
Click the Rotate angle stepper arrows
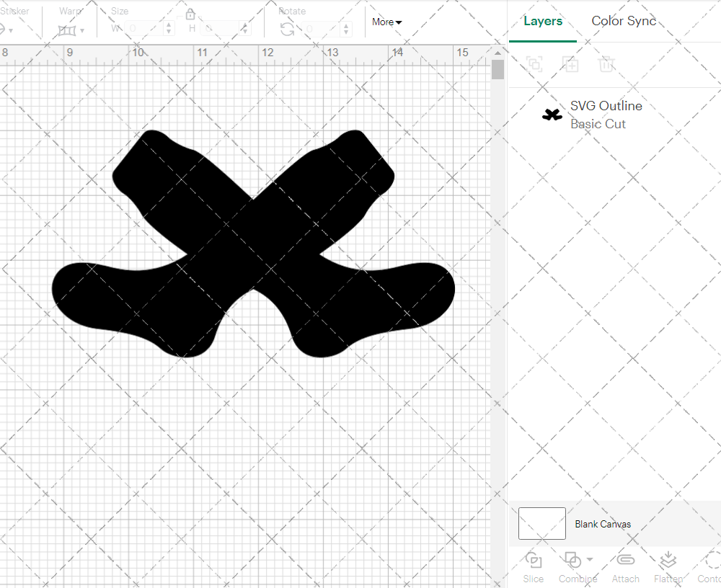pyautogui.click(x=348, y=29)
